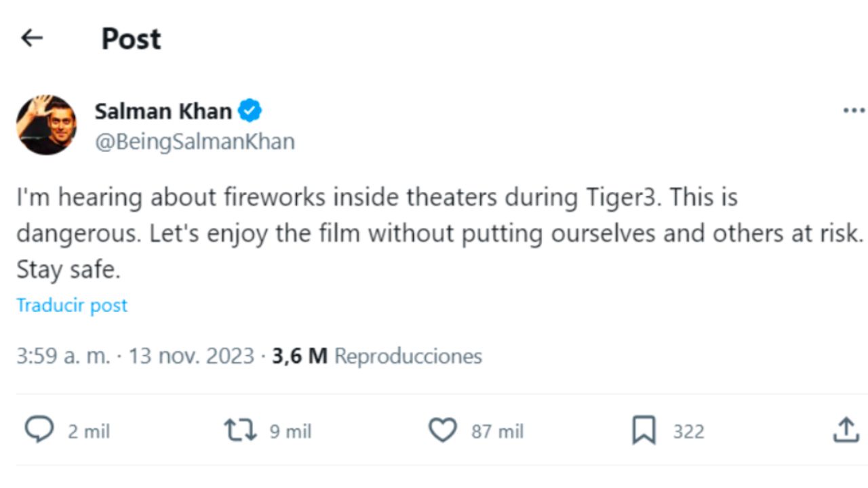This screenshot has height=488, width=868.
Task: Click the share upload icon
Action: pos(845,430)
